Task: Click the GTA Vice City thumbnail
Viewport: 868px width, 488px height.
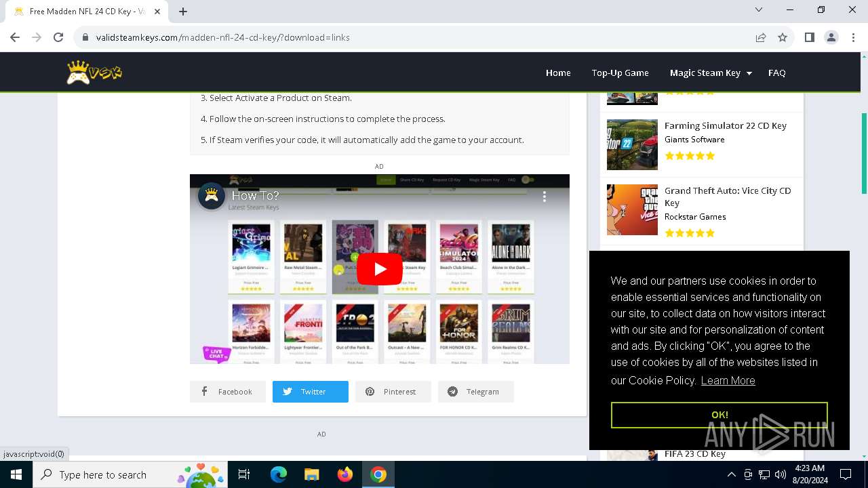Action: pyautogui.click(x=632, y=209)
